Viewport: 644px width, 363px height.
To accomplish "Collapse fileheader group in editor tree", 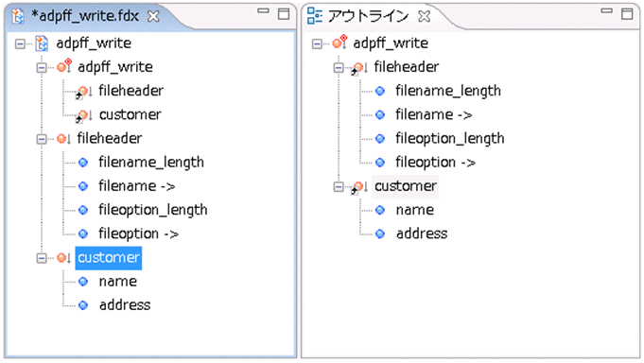I will (42, 139).
